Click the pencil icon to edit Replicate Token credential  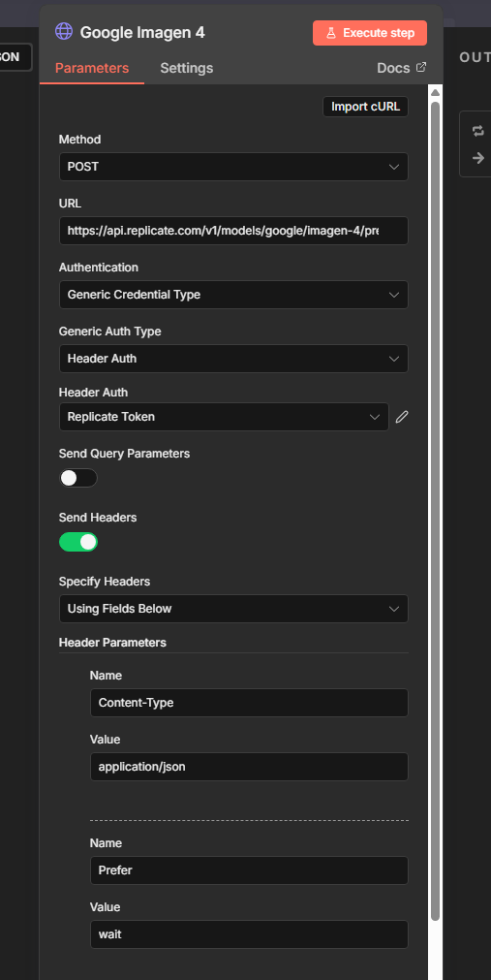(x=402, y=417)
